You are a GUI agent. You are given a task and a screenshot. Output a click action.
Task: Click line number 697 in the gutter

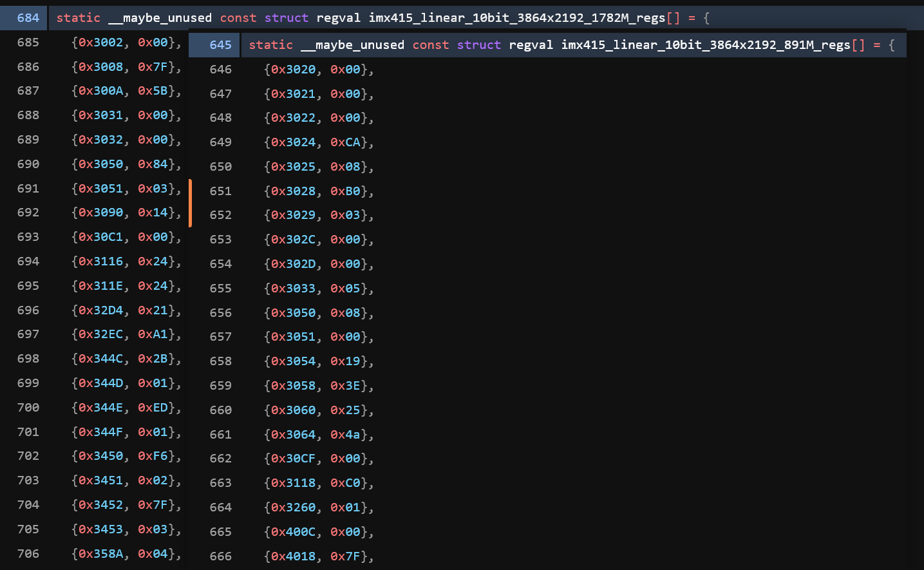[28, 334]
